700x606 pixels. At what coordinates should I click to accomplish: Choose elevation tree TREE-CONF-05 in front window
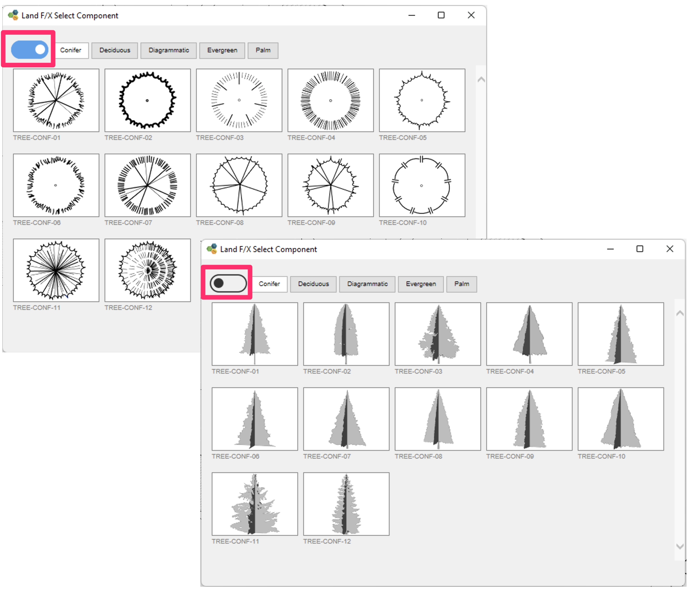click(621, 334)
